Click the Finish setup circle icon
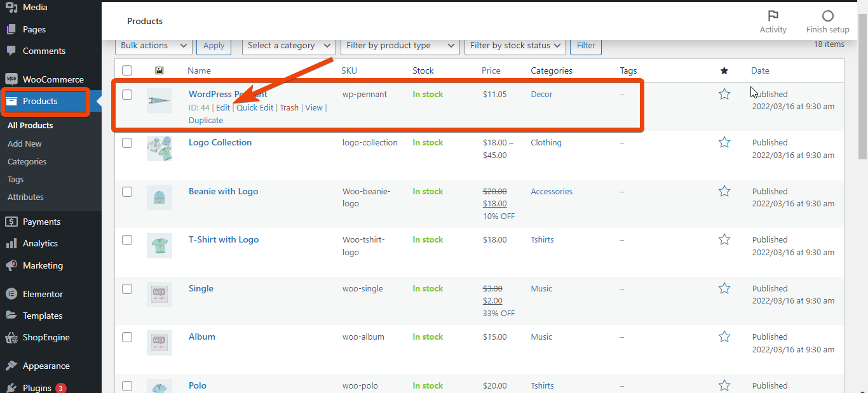This screenshot has height=393, width=868. click(x=827, y=16)
